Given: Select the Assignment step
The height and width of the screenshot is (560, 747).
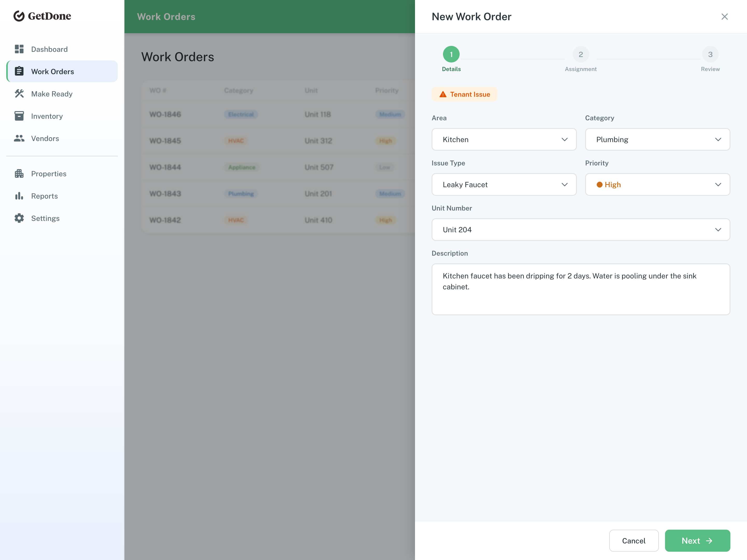Looking at the screenshot, I should click(580, 54).
